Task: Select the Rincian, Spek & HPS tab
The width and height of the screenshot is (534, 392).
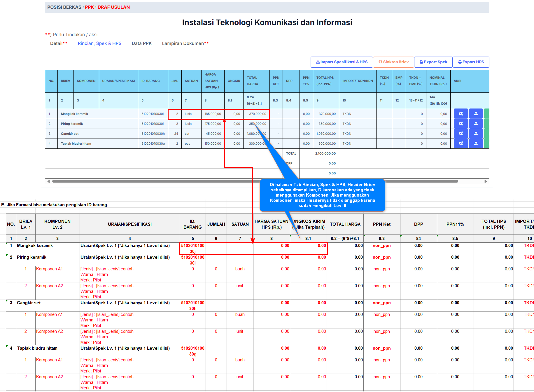Action: point(99,43)
